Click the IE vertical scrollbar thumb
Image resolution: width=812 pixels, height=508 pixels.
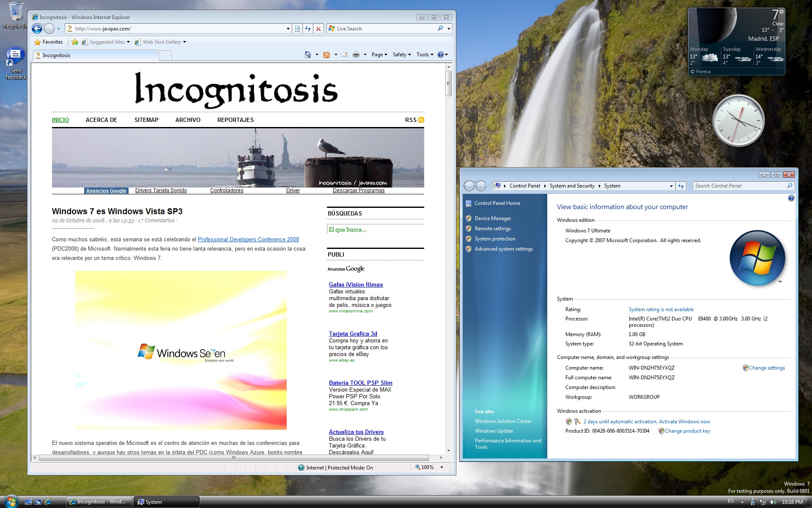click(x=449, y=83)
